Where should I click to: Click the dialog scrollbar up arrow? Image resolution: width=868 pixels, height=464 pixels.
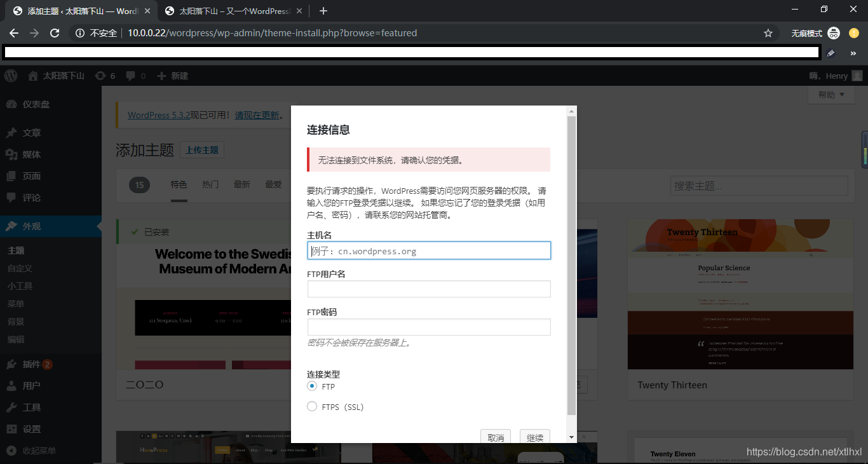point(571,111)
